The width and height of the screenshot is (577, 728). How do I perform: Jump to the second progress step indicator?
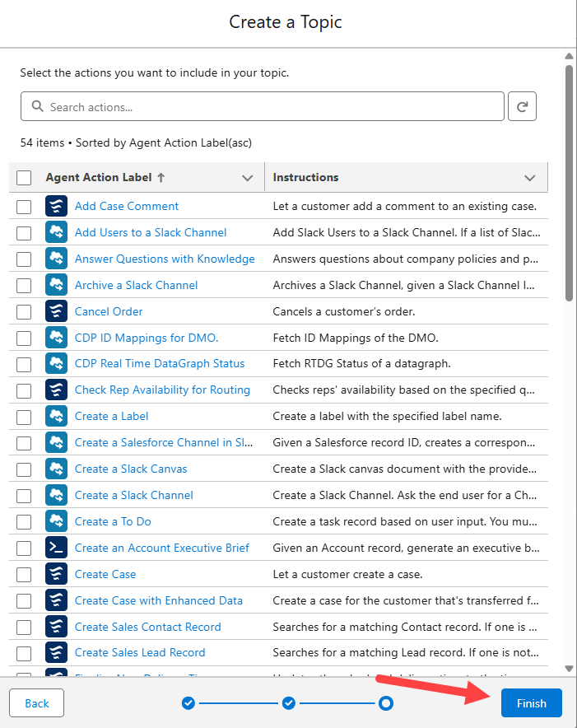(289, 703)
